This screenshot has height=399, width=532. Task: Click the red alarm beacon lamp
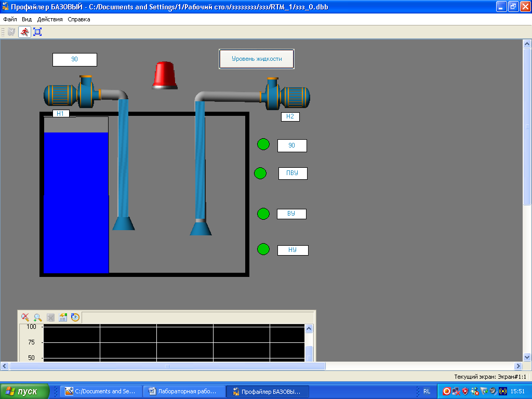point(165,75)
